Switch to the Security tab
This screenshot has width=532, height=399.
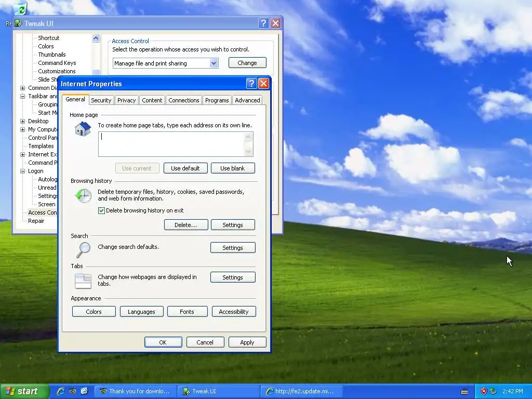[x=101, y=100]
